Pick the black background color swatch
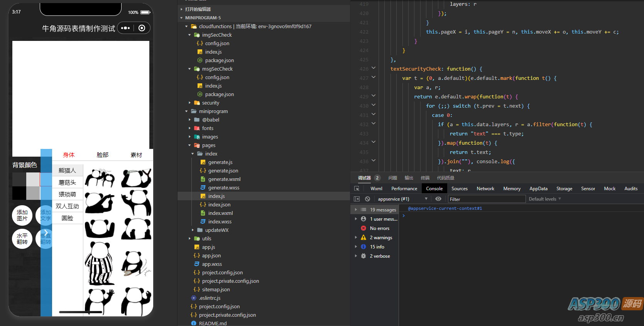 19,193
